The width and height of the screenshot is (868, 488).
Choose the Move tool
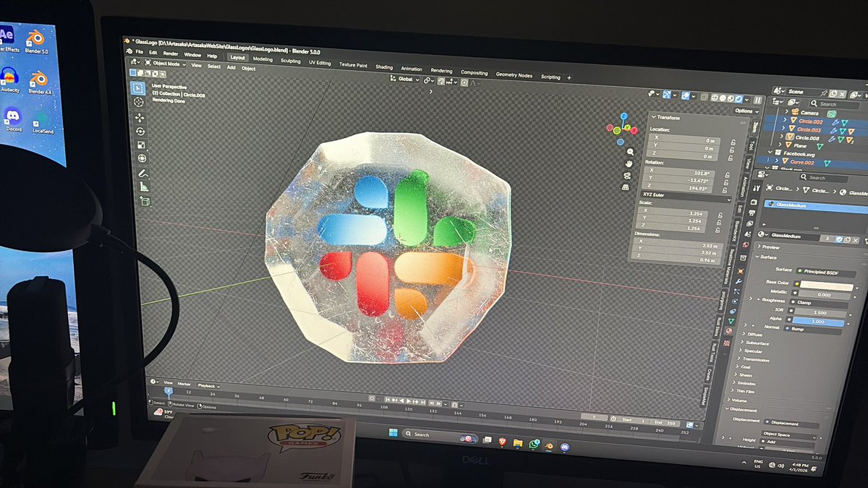click(139, 117)
